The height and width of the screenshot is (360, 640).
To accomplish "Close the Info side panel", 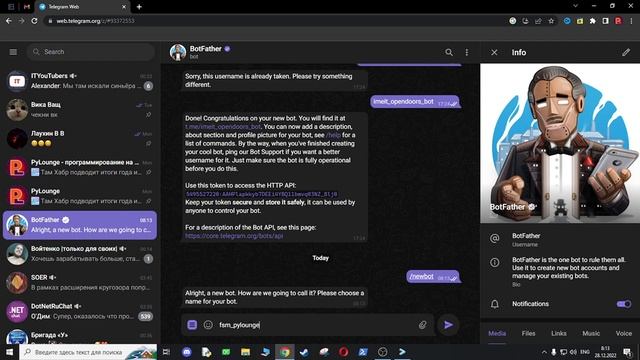I will 494,52.
